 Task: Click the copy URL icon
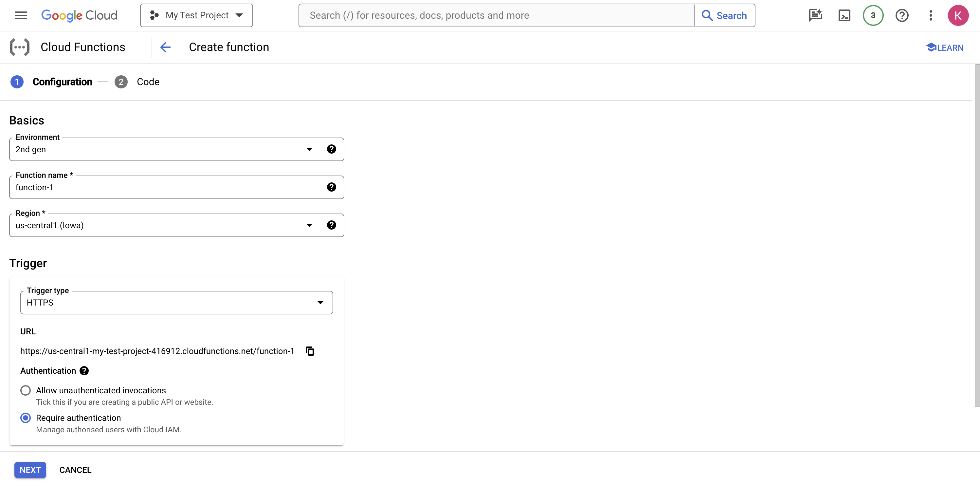tap(309, 351)
